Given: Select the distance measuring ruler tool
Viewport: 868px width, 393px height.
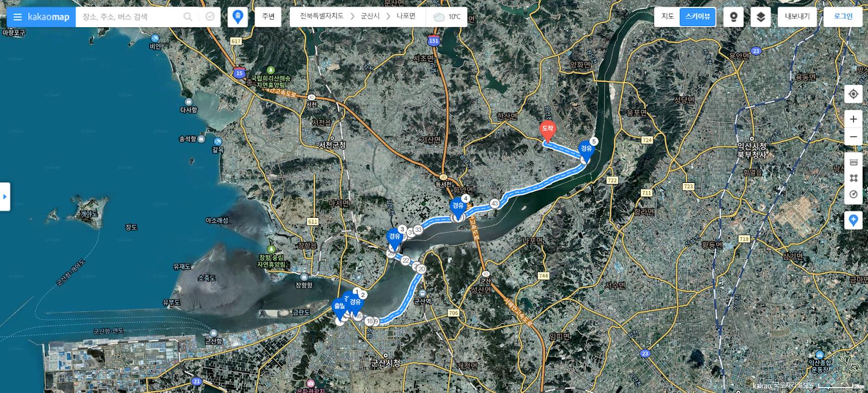Looking at the screenshot, I should 853,162.
